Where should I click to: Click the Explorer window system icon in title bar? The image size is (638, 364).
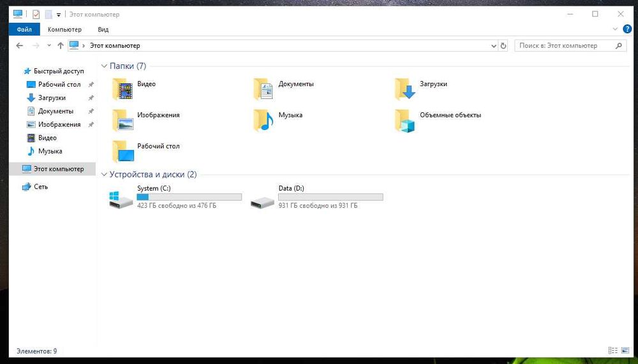click(17, 14)
